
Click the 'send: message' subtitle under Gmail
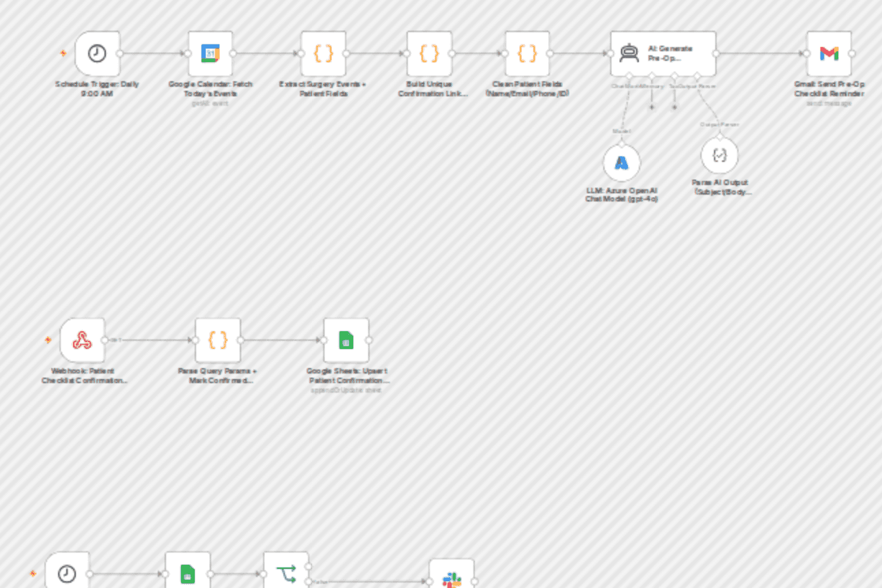pyautogui.click(x=829, y=103)
